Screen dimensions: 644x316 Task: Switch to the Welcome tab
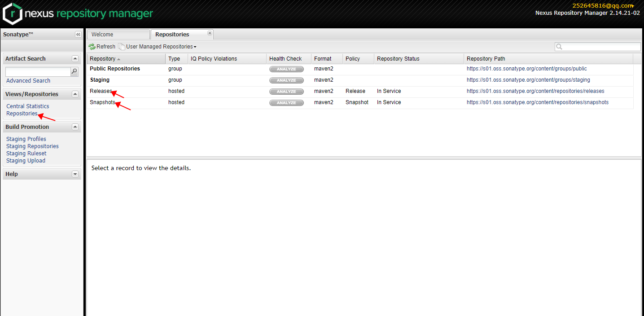tap(118, 35)
